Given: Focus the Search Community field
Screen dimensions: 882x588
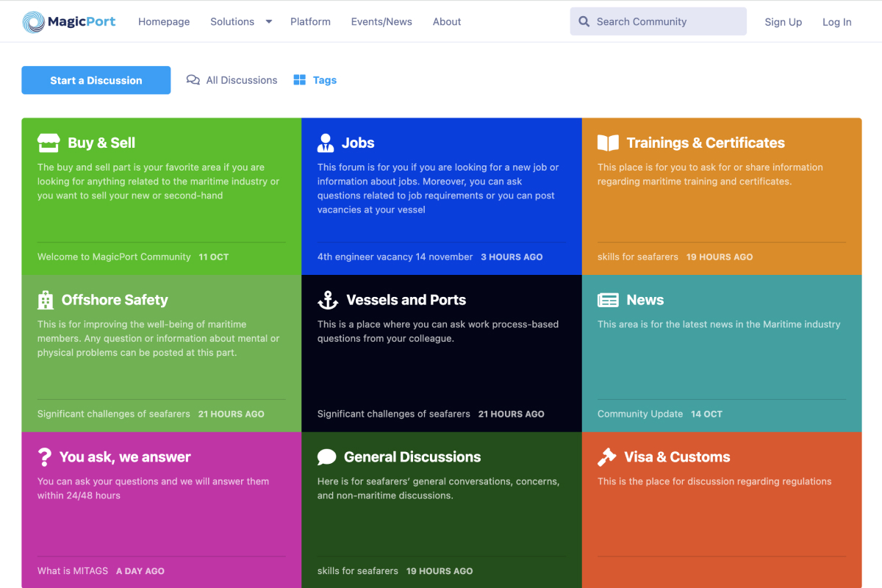Looking at the screenshot, I should pos(658,22).
